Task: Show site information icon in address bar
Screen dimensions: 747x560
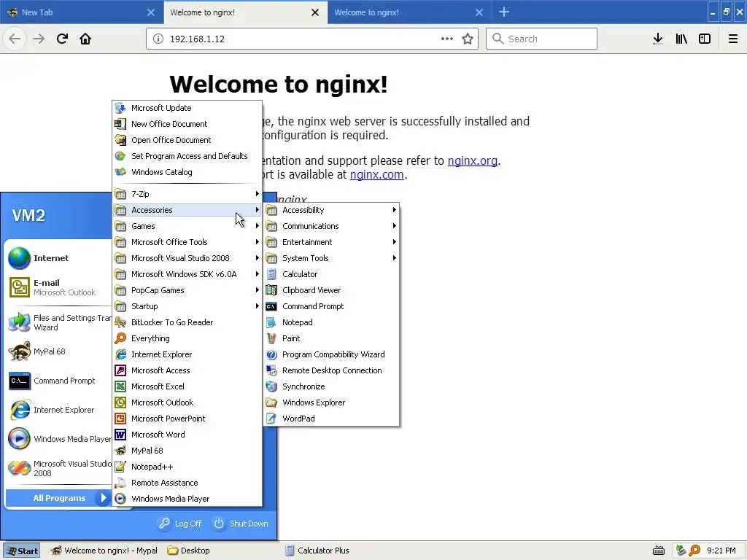Action: (x=158, y=39)
